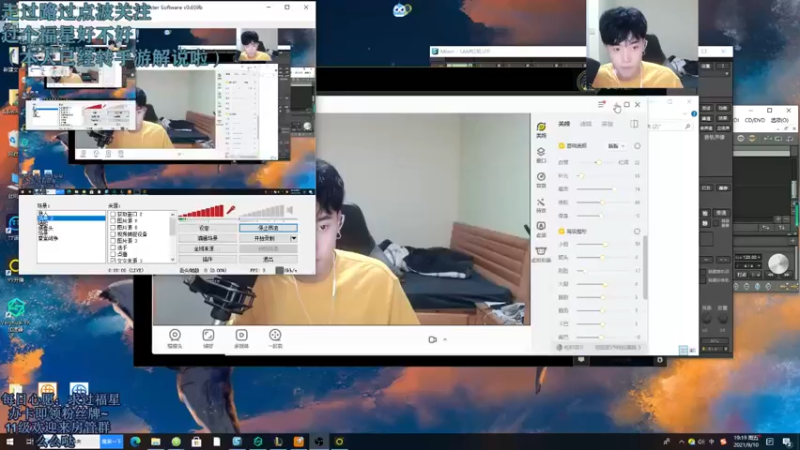The width and height of the screenshot is (800, 450).
Task: Toggle the yellow checkbox of the first beauty section
Action: pos(562,146)
